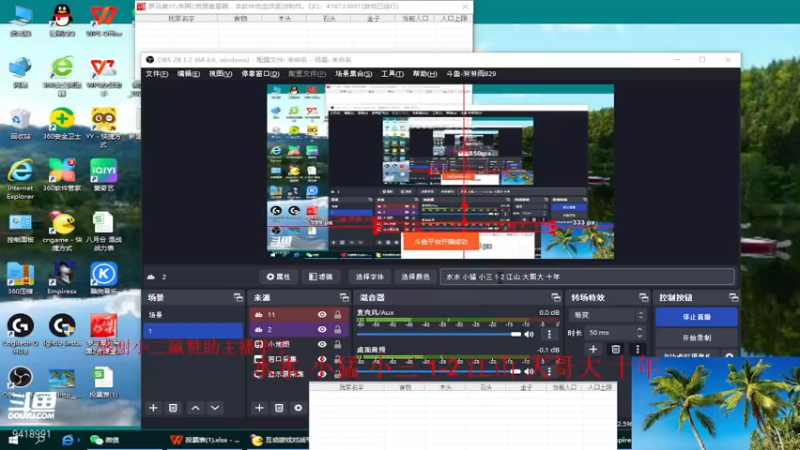Toggle visibility of display capture source

click(322, 373)
